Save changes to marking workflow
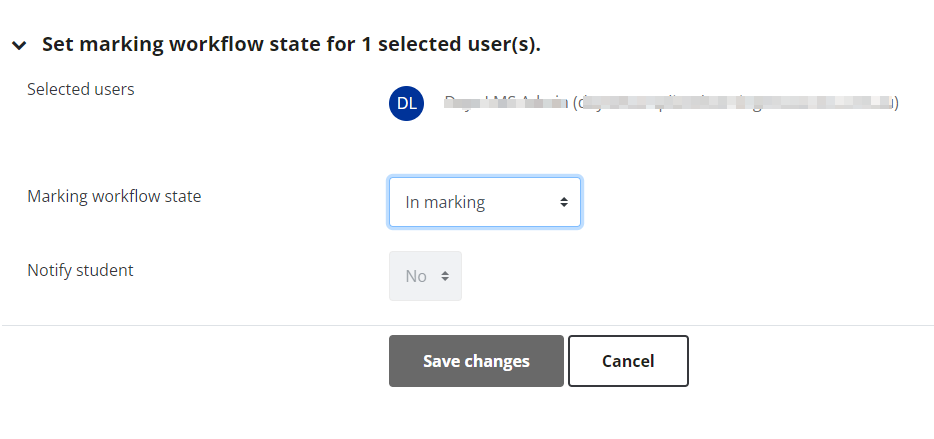This screenshot has width=934, height=439. [x=476, y=361]
